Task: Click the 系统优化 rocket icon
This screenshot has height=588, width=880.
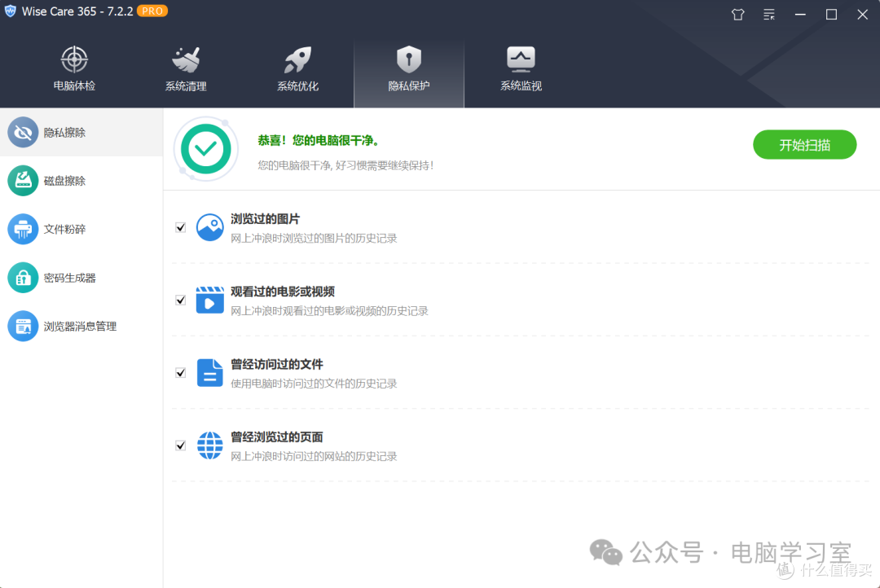Action: [297, 59]
